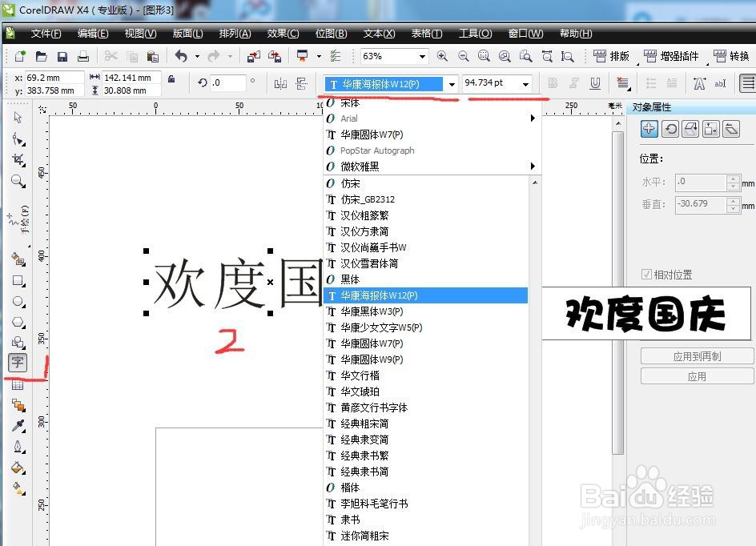This screenshot has width=756, height=546.
Task: Open the font size dropdown
Action: coord(525,84)
